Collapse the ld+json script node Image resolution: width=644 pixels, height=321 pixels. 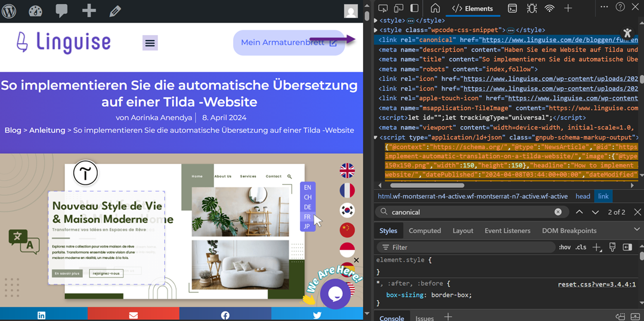pos(376,137)
